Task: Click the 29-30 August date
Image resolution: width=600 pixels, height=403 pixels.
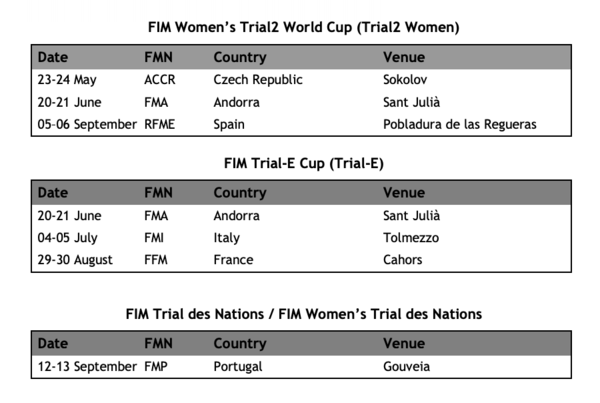Action: (x=75, y=260)
